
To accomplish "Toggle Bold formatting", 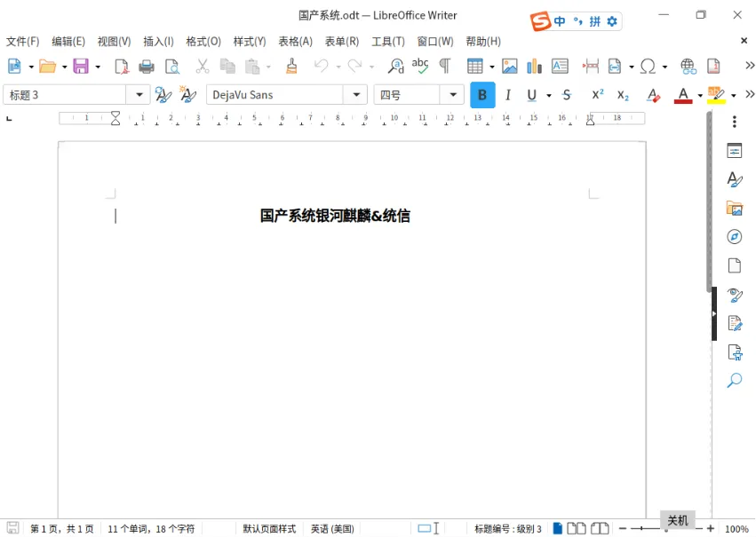I will [x=482, y=95].
